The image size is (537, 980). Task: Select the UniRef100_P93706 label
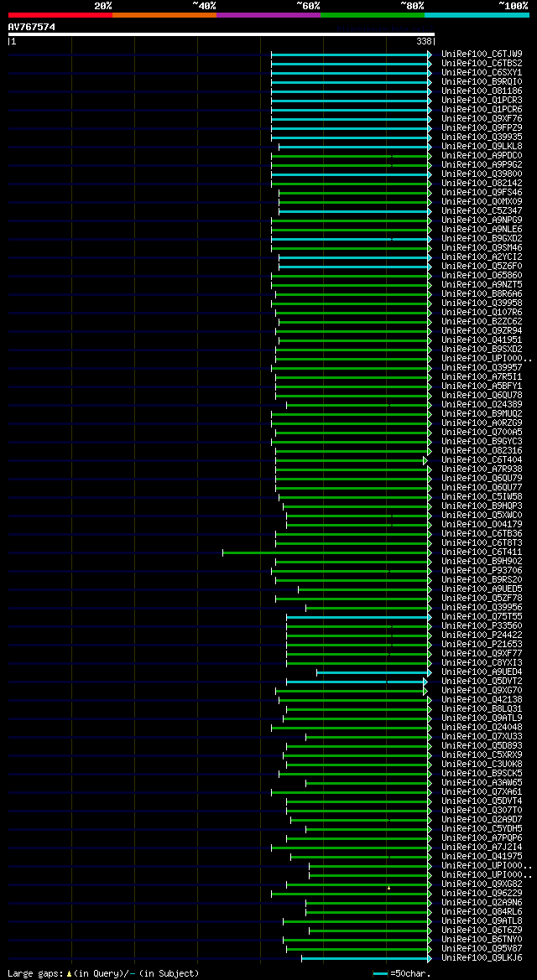point(482,571)
